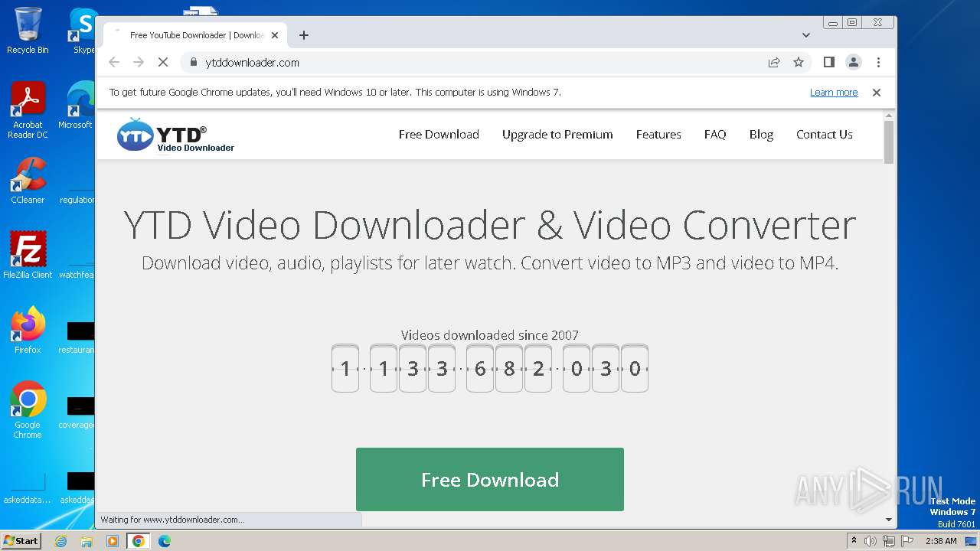
Task: Follow the Learn more link in infobar
Action: click(x=834, y=93)
